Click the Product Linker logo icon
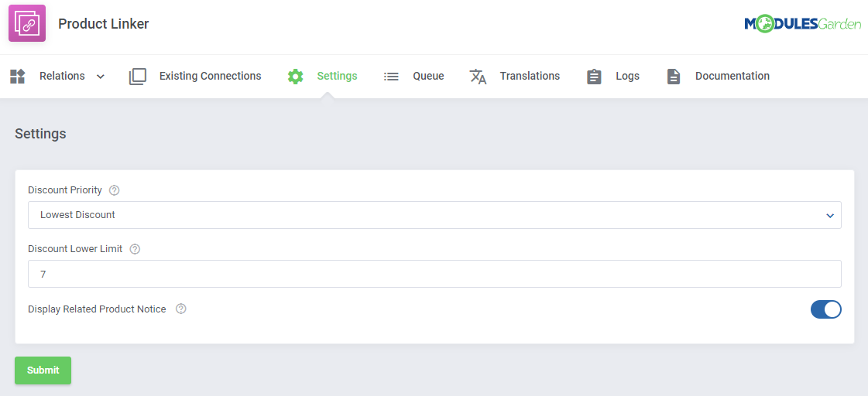This screenshot has height=396, width=868. click(x=27, y=23)
